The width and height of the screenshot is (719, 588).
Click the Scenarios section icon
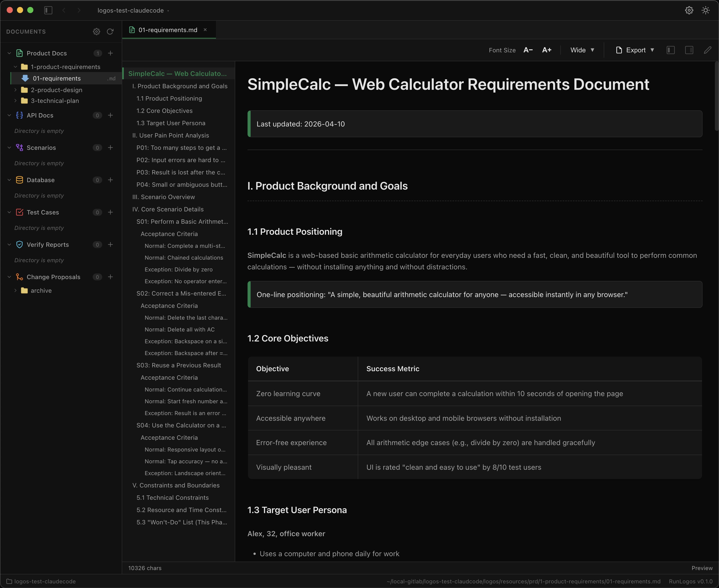[19, 147]
